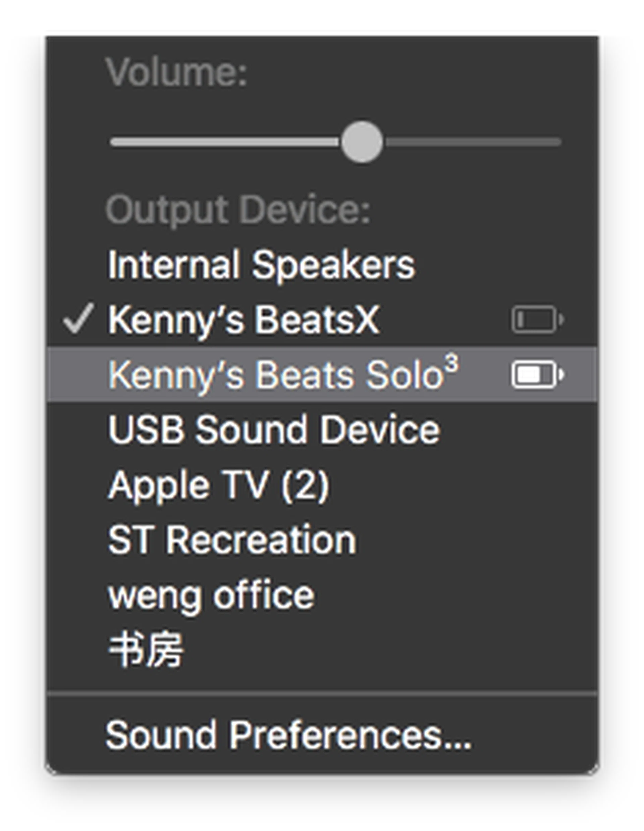Screen dimensions: 644x831
Task: Select Internal Speakers as output device
Action: coord(261,264)
